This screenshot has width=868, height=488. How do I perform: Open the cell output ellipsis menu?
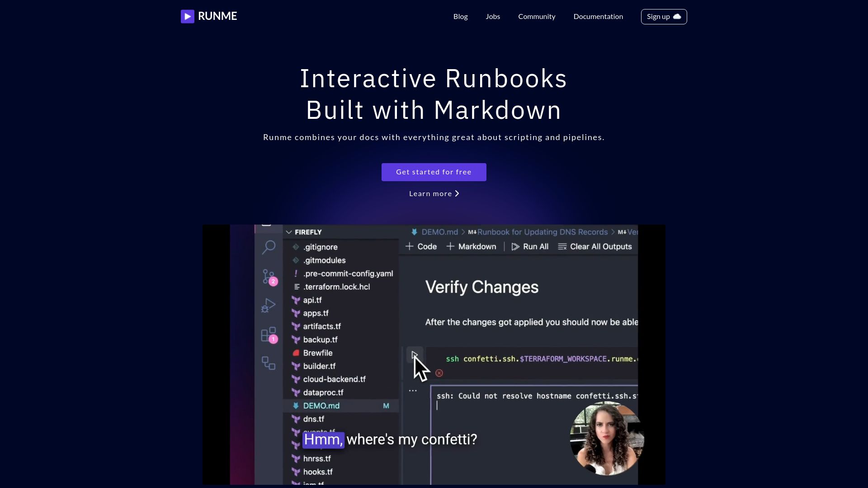413,391
